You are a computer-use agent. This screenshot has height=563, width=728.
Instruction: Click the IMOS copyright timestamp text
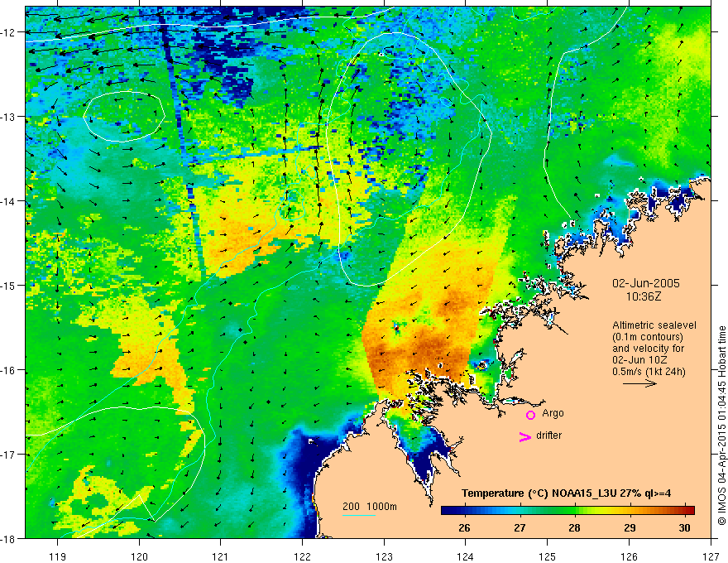click(722, 426)
